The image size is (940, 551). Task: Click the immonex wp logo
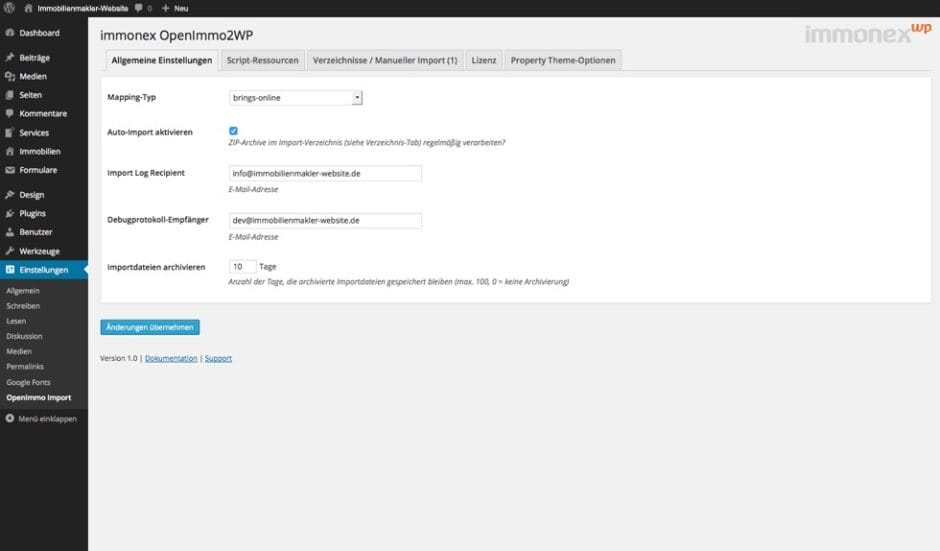click(x=867, y=34)
